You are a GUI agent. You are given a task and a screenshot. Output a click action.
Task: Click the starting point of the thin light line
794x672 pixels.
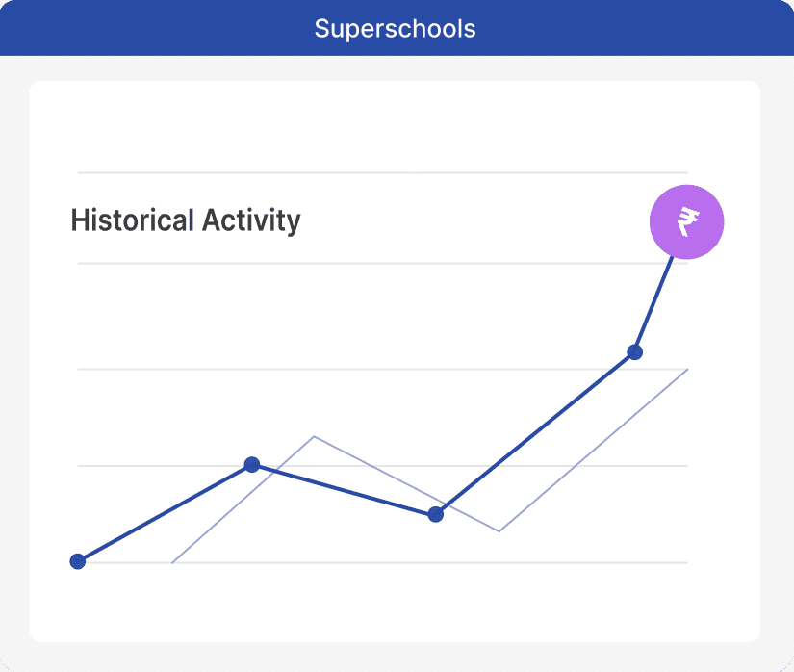pyautogui.click(x=172, y=562)
